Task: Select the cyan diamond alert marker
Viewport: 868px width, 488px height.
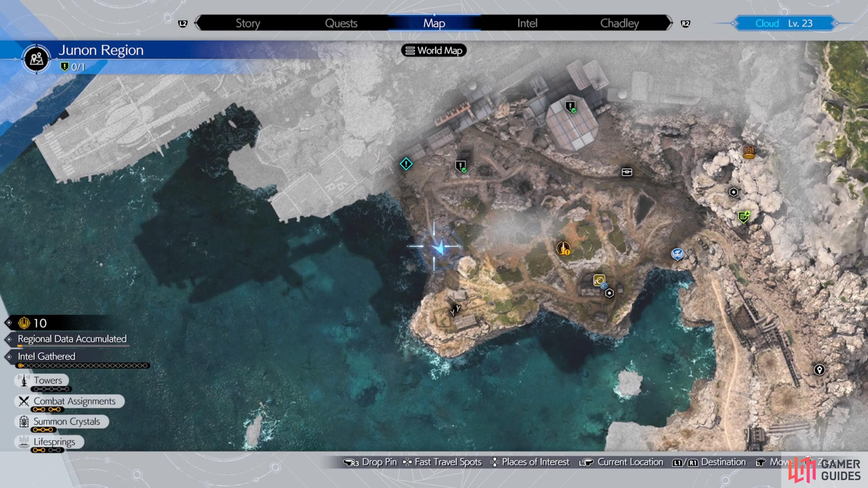Action: (x=406, y=164)
